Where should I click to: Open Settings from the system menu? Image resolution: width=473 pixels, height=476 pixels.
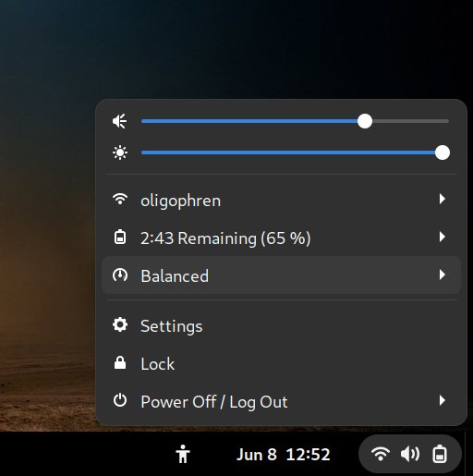coord(281,325)
